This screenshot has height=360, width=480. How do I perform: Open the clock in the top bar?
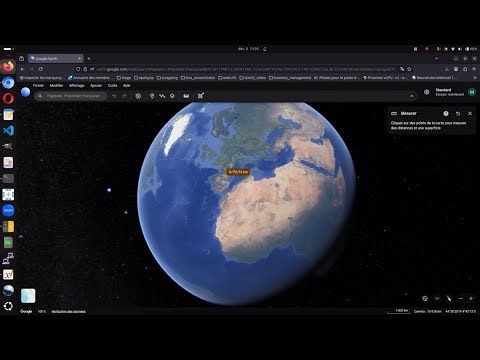tap(248, 49)
